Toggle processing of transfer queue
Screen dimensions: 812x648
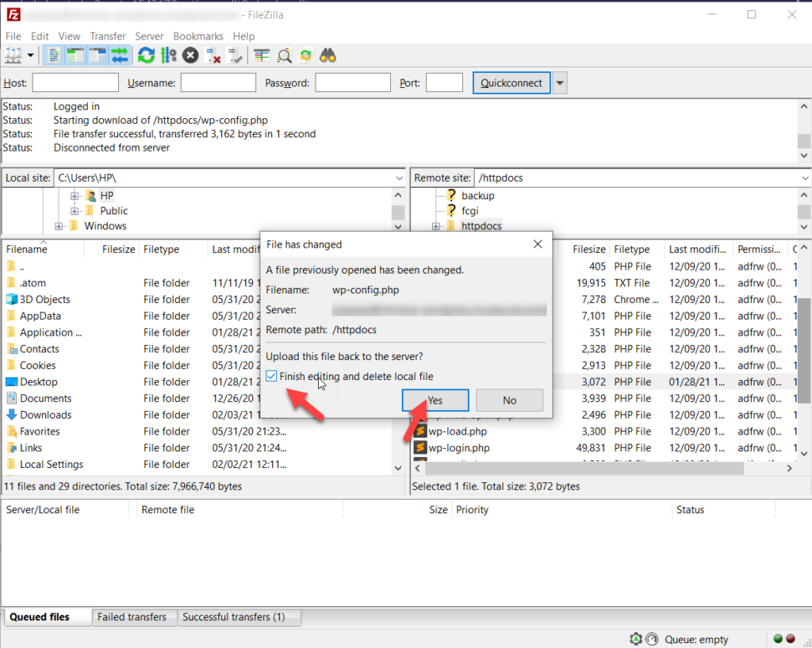pos(168,55)
